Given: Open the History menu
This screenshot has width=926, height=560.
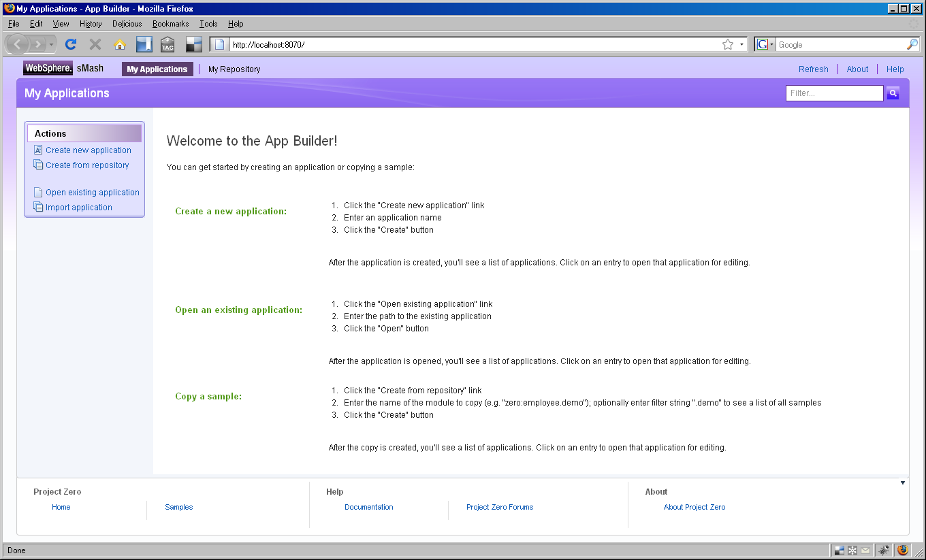Looking at the screenshot, I should click(x=91, y=24).
